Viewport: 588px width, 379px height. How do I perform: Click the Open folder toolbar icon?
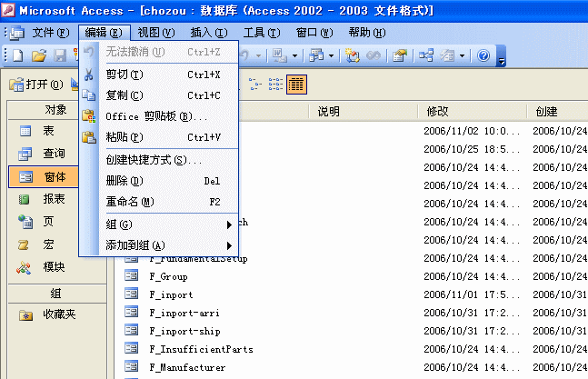(x=39, y=56)
